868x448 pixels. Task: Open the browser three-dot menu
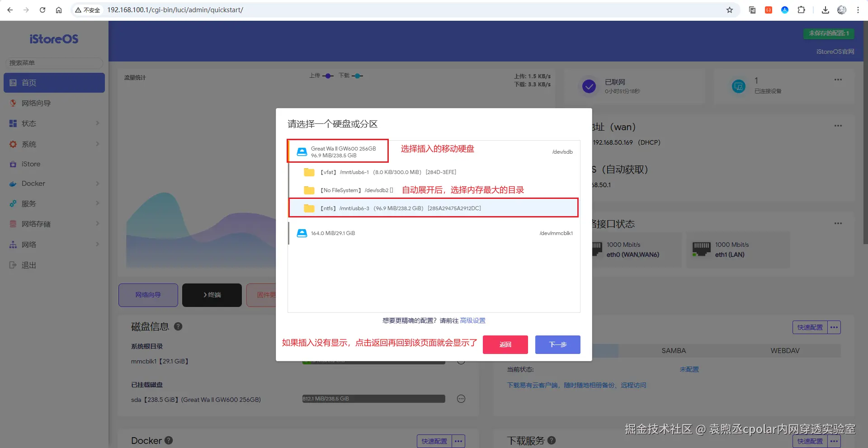(858, 10)
